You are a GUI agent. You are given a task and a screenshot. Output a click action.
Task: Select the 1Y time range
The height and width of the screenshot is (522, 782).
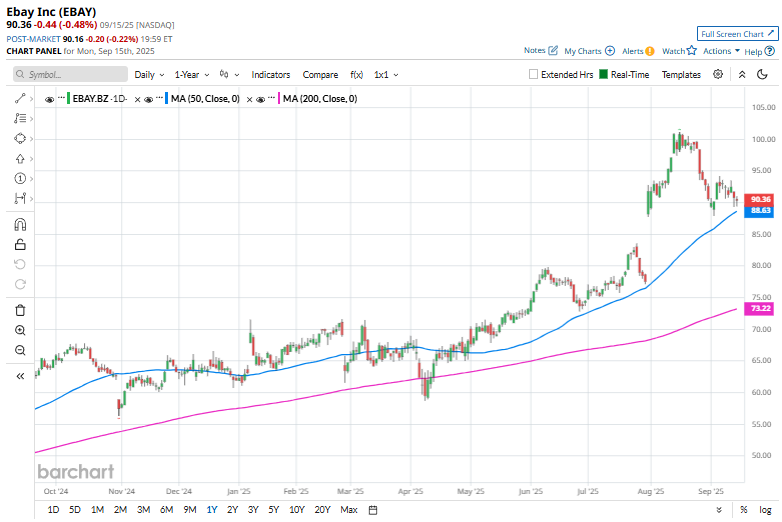[x=212, y=510]
